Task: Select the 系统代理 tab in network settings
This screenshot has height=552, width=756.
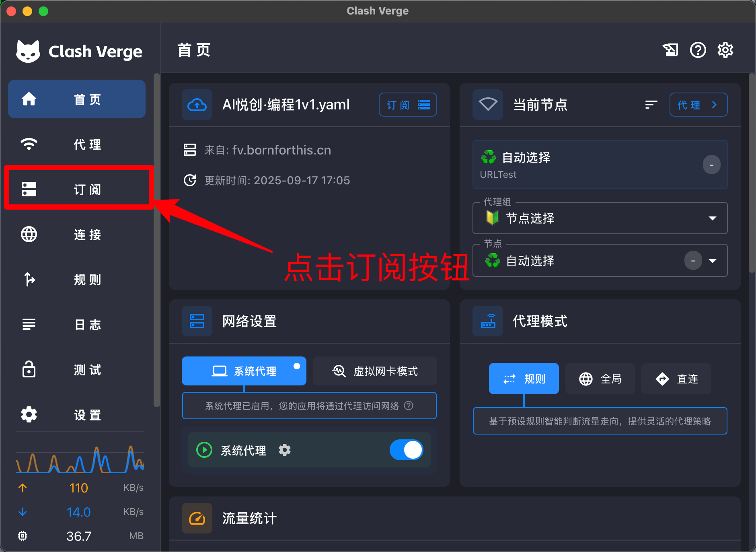Action: [244, 371]
